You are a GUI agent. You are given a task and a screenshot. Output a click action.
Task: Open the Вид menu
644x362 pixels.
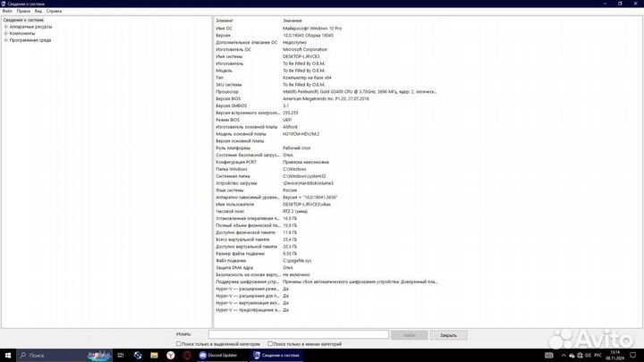click(x=38, y=11)
